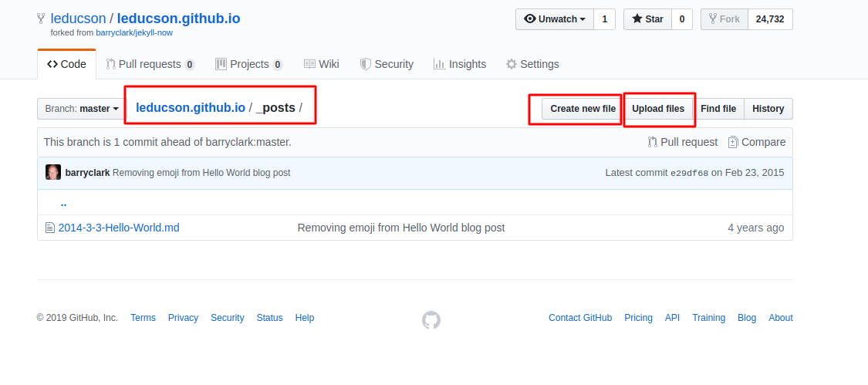Click barryclark's avatar thumbnail
The image size is (868, 385).
pyautogui.click(x=53, y=173)
